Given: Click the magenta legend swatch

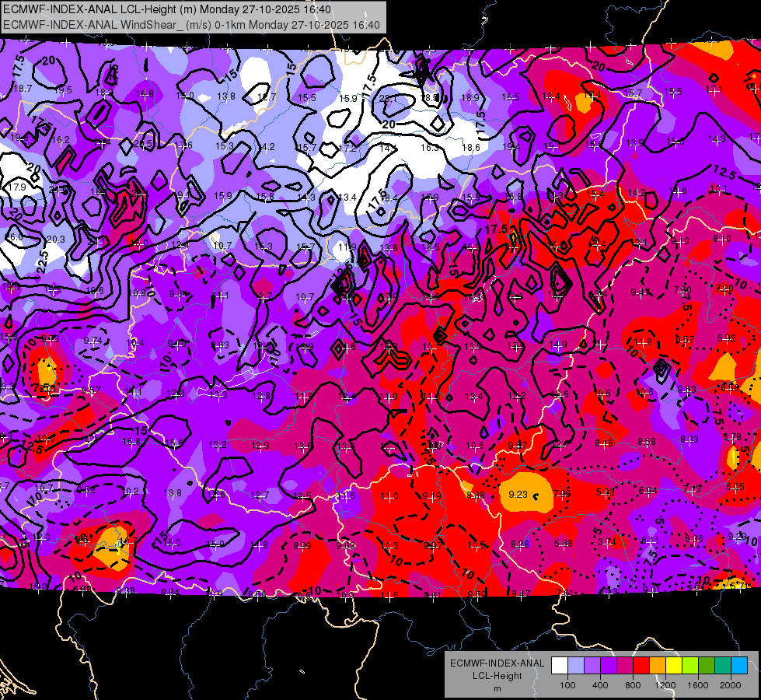Looking at the screenshot, I should [625, 666].
